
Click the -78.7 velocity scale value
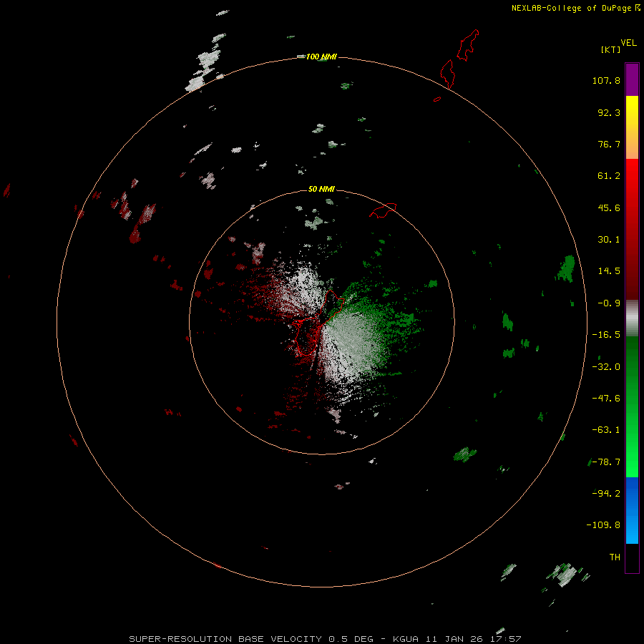pyautogui.click(x=606, y=462)
